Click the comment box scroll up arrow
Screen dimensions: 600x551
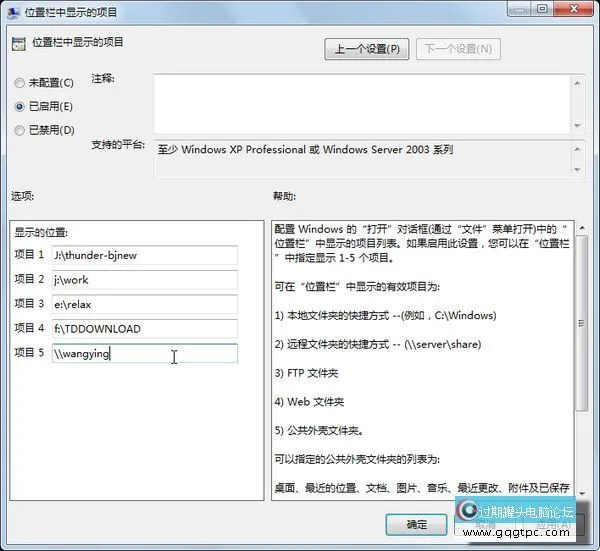pyautogui.click(x=577, y=83)
